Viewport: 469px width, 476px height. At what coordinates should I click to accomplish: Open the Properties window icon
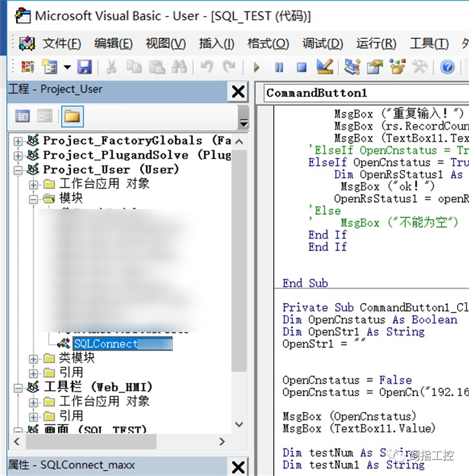[x=374, y=67]
